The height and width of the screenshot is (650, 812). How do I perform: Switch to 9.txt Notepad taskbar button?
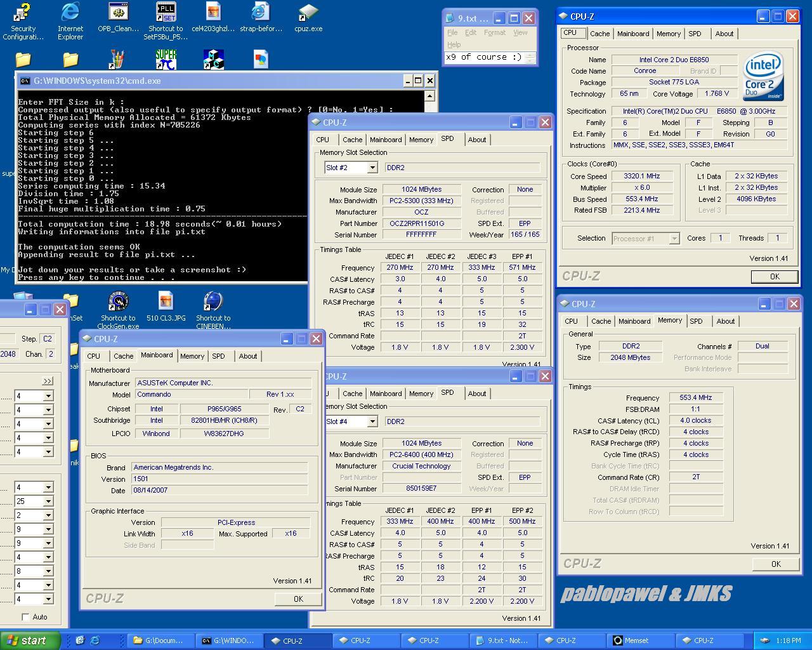point(504,640)
